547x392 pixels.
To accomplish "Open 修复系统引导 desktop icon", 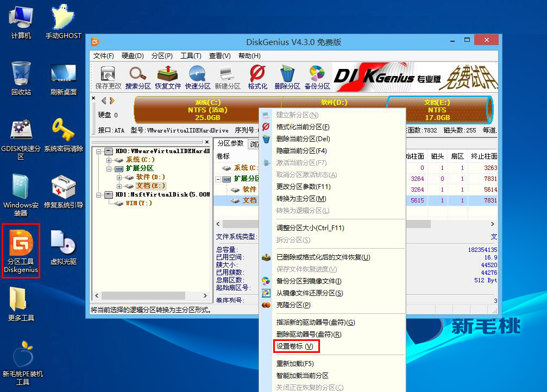I will tap(63, 192).
